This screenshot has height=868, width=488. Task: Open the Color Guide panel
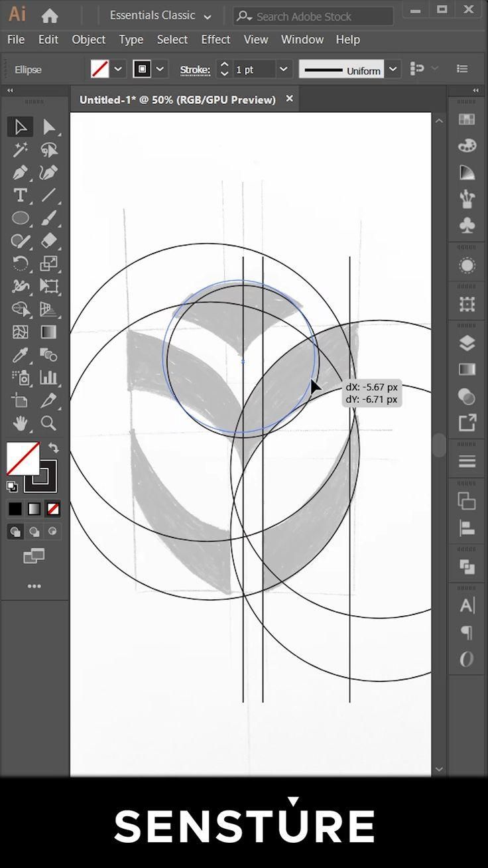(x=467, y=173)
